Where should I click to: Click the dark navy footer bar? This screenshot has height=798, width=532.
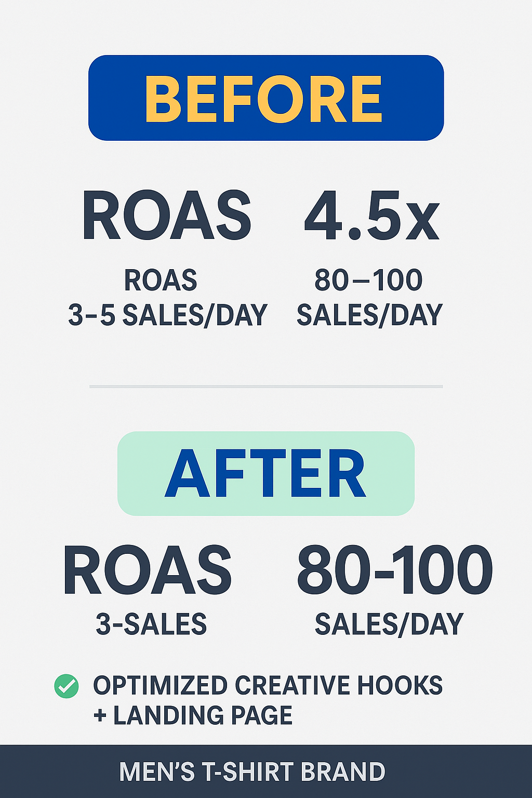pyautogui.click(x=266, y=772)
